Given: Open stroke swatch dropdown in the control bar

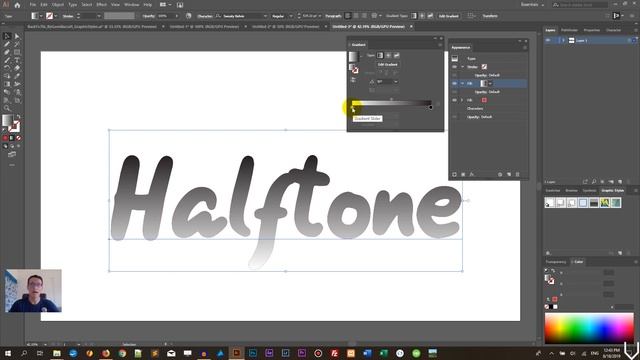Looking at the screenshot, I should [x=56, y=16].
